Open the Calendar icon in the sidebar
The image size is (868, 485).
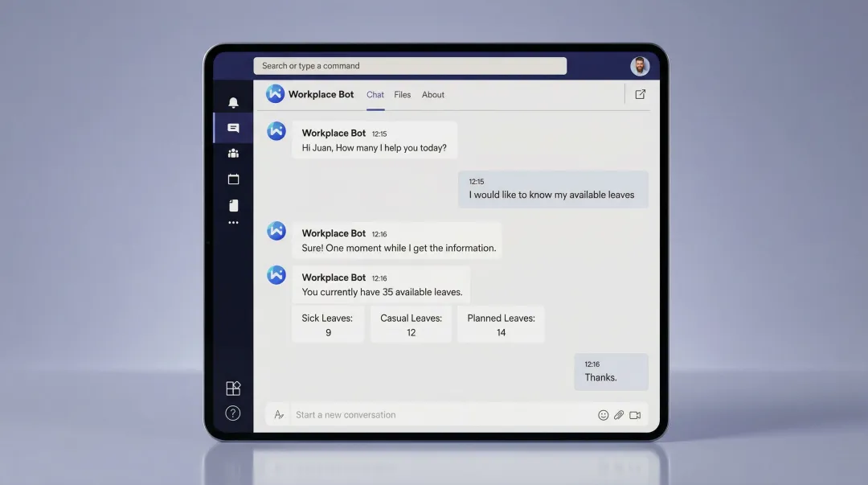point(232,179)
